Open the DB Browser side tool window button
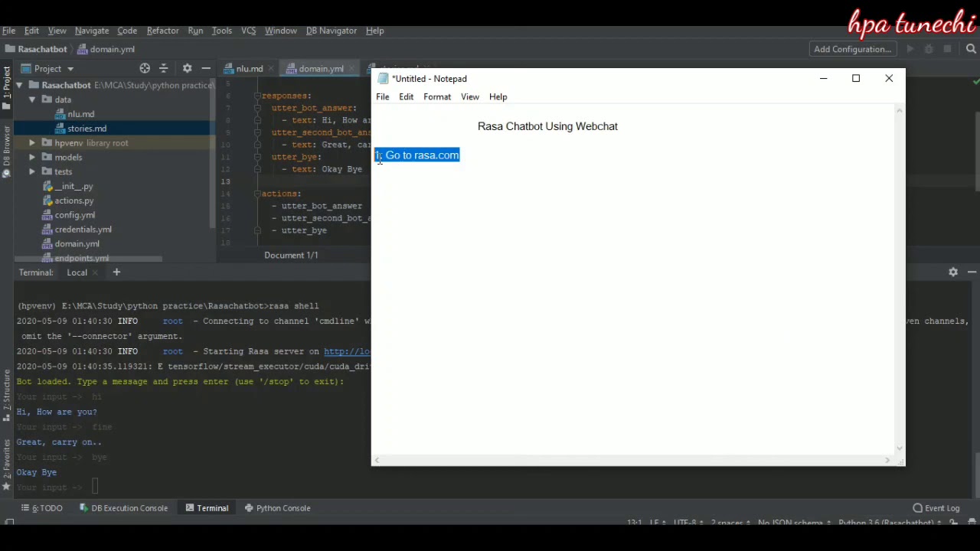This screenshot has width=980, height=551. (6, 152)
